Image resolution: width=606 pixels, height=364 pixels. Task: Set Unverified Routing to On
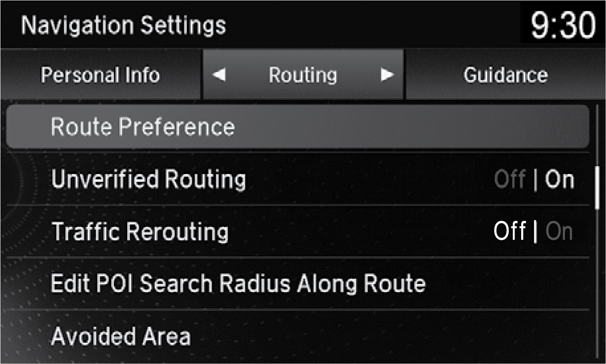click(x=560, y=180)
